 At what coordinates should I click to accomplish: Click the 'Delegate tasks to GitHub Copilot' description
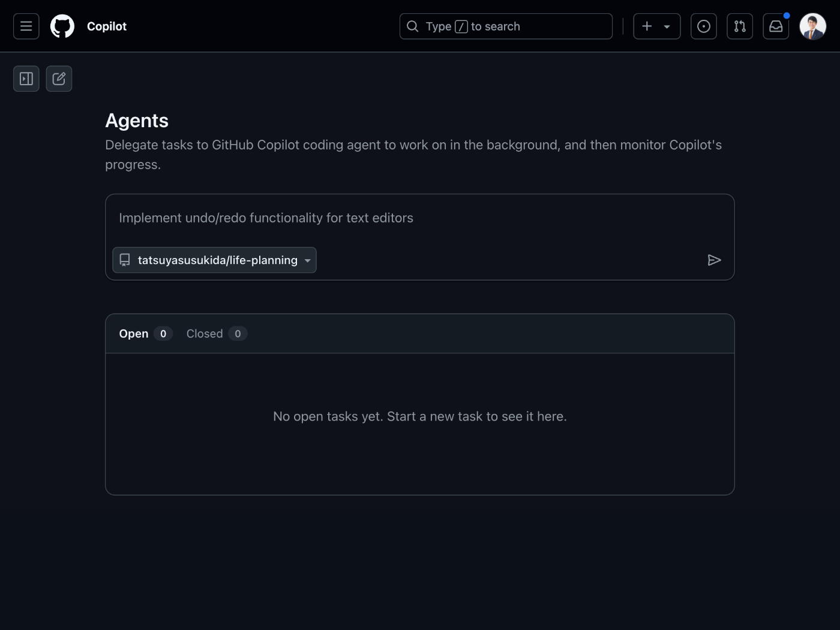(x=413, y=155)
